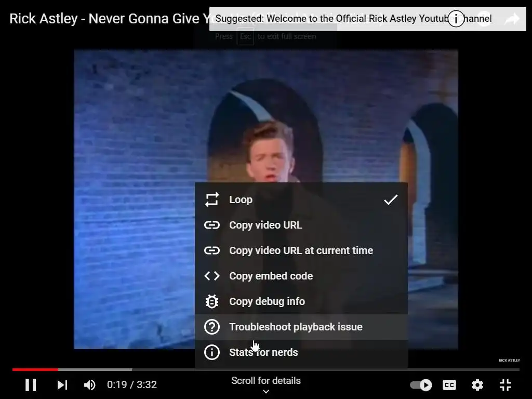Click the Scroll for details chevron

point(266,392)
